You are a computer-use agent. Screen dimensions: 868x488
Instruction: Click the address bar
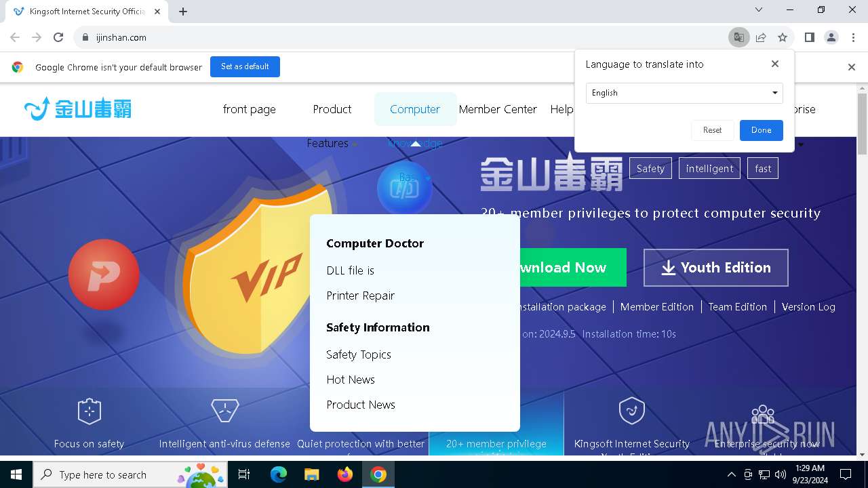click(400, 37)
